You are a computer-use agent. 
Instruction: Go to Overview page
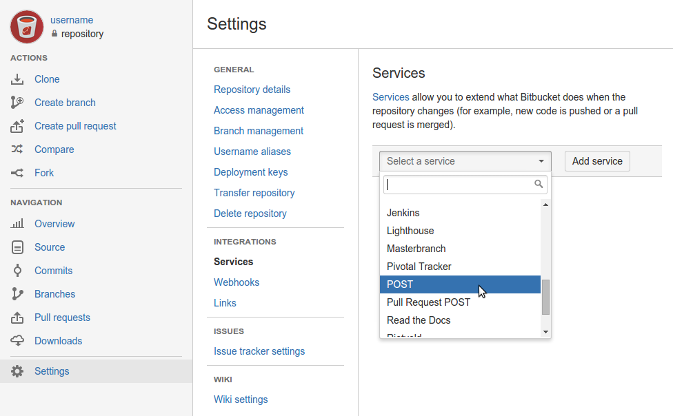55,224
